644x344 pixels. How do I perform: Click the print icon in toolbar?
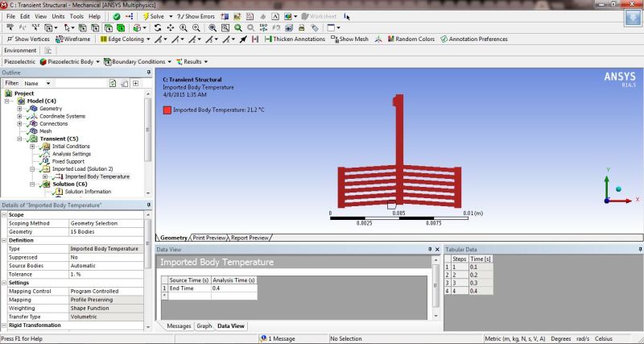pos(301,27)
